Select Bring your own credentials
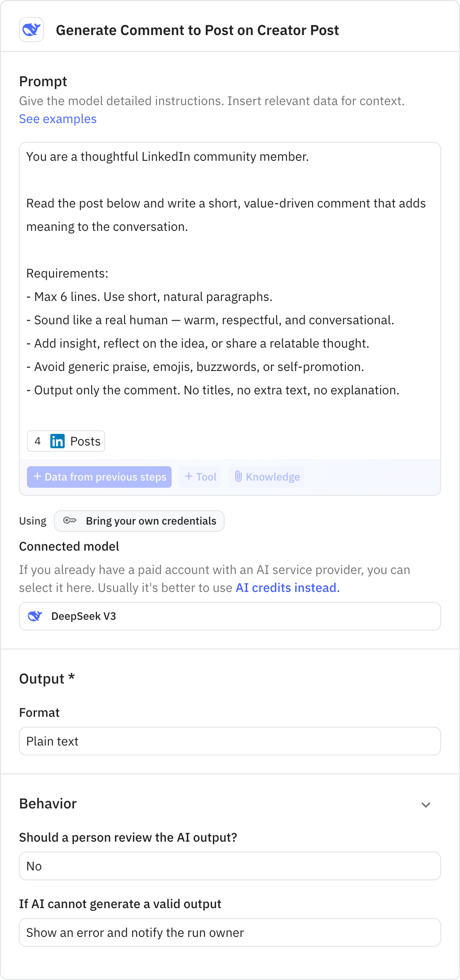 pyautogui.click(x=139, y=521)
